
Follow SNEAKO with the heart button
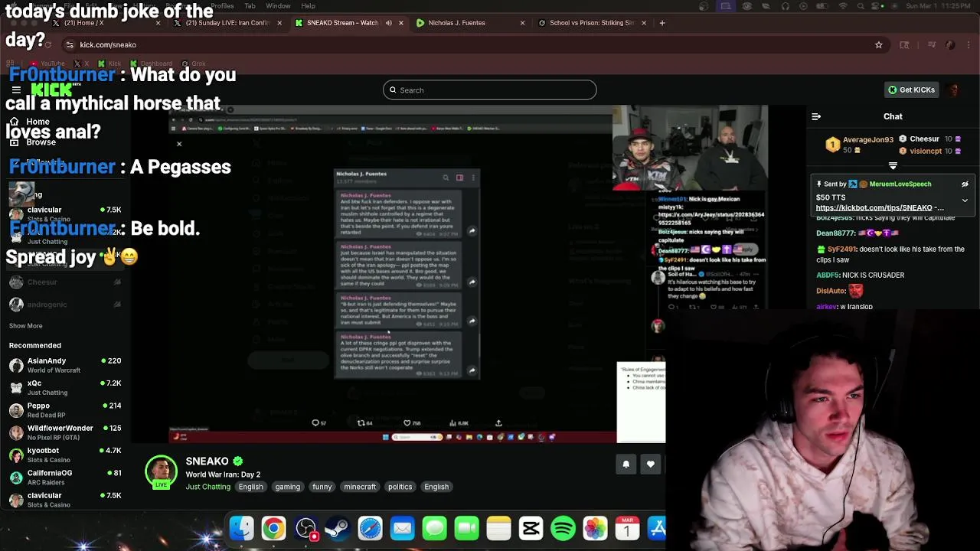(650, 464)
